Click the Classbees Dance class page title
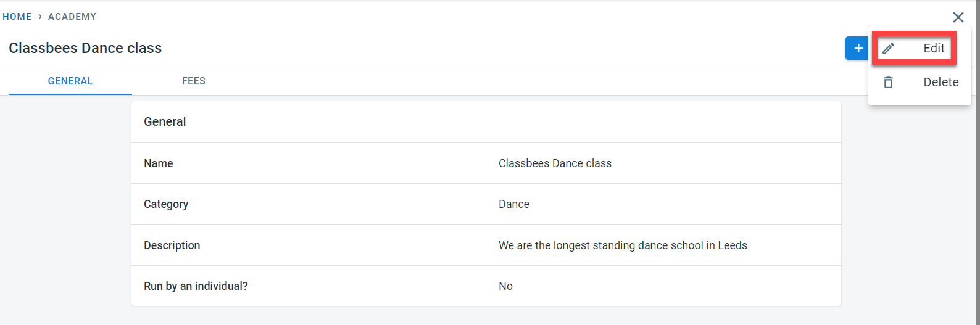The height and width of the screenshot is (325, 980). (x=85, y=48)
